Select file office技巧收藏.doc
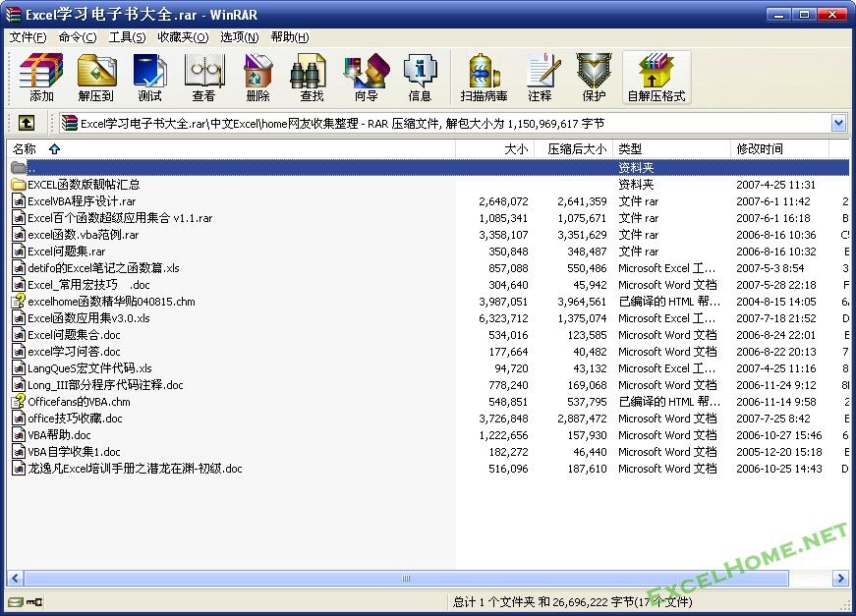Viewport: 856px width, 616px height. pos(75,419)
